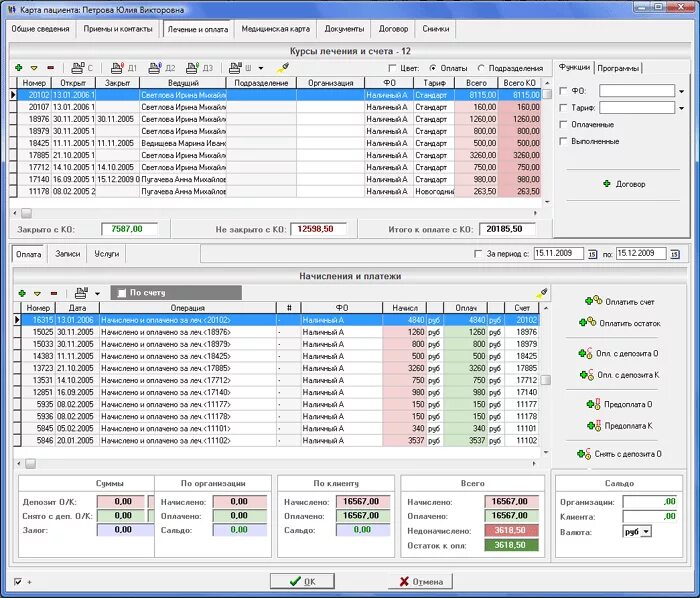This screenshot has height=598, width=700.
Task: Select course row number 11178
Action: tap(277, 191)
